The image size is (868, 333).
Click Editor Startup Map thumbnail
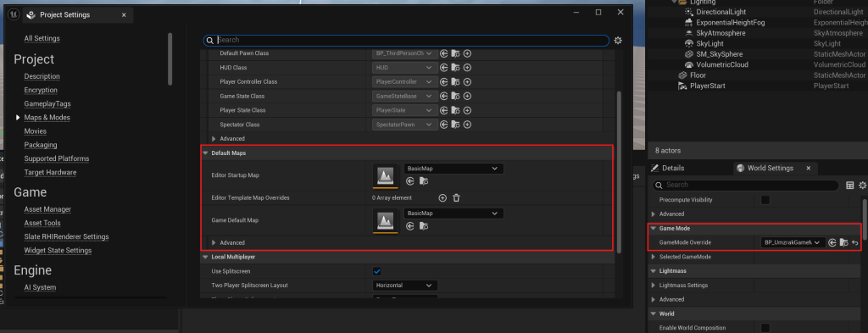coord(386,176)
